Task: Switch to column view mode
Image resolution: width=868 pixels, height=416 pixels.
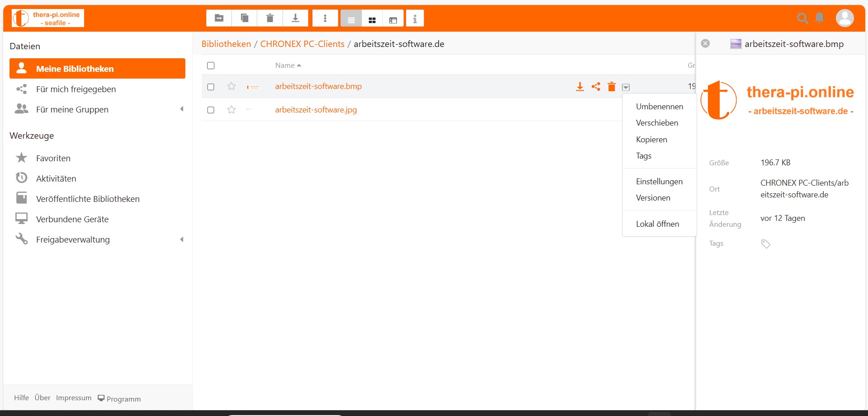Action: [393, 19]
